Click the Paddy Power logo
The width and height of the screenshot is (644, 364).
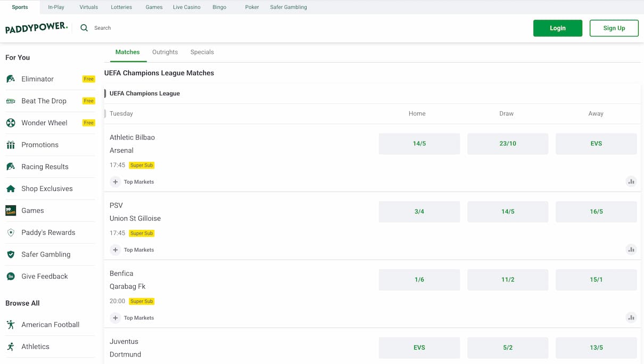point(36,28)
